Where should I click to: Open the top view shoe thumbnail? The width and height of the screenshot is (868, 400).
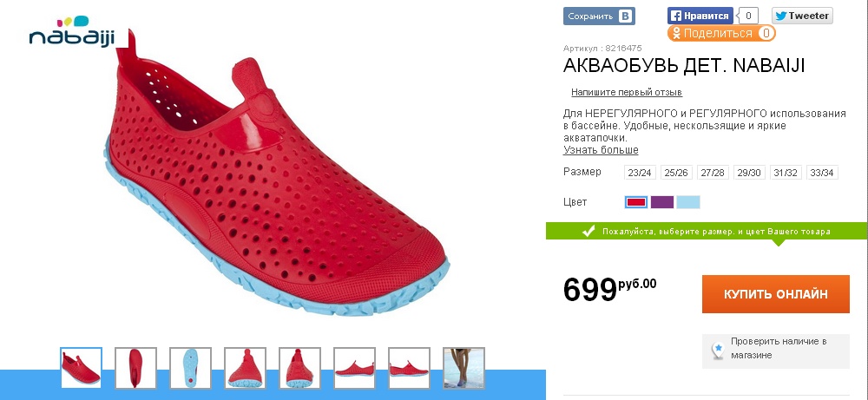click(135, 368)
